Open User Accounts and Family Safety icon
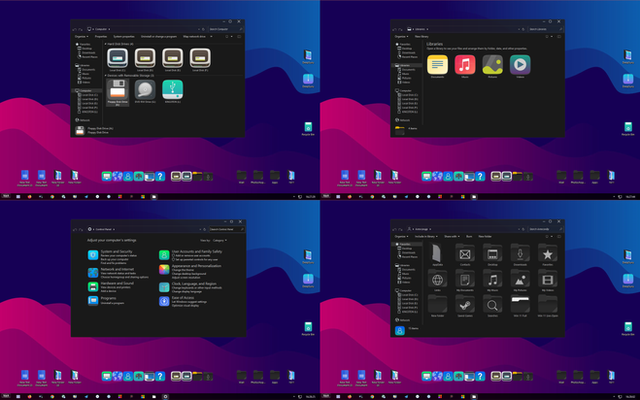The height and width of the screenshot is (400, 640). point(164,255)
